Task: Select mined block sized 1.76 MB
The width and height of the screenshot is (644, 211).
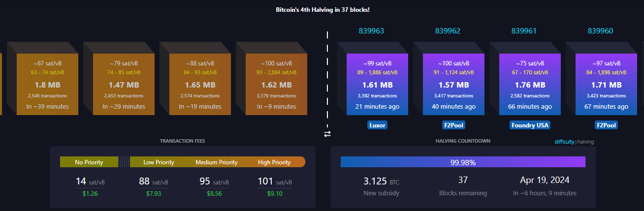Action: [x=530, y=85]
